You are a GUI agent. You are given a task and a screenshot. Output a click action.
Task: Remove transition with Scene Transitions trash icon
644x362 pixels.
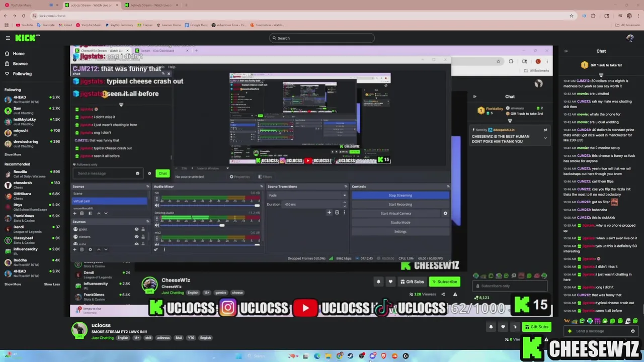coord(337,213)
